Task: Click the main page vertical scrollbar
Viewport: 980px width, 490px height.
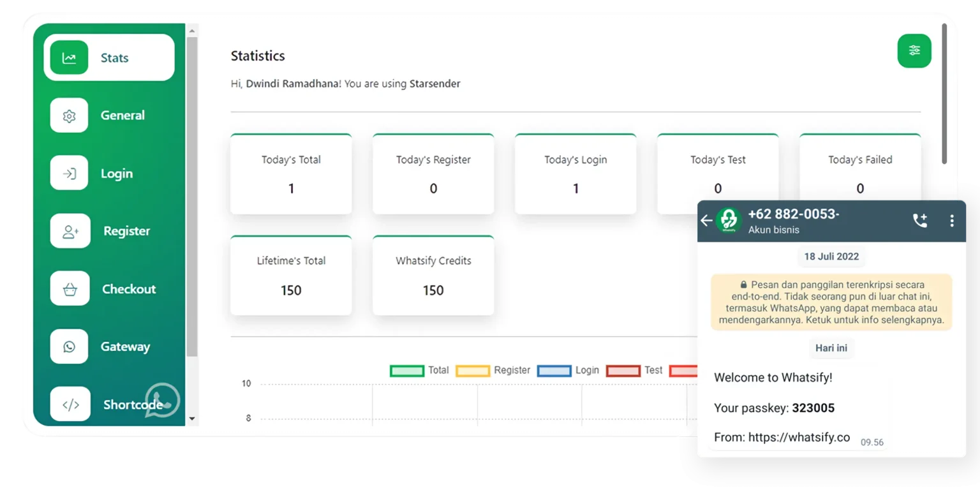Action: point(944,94)
